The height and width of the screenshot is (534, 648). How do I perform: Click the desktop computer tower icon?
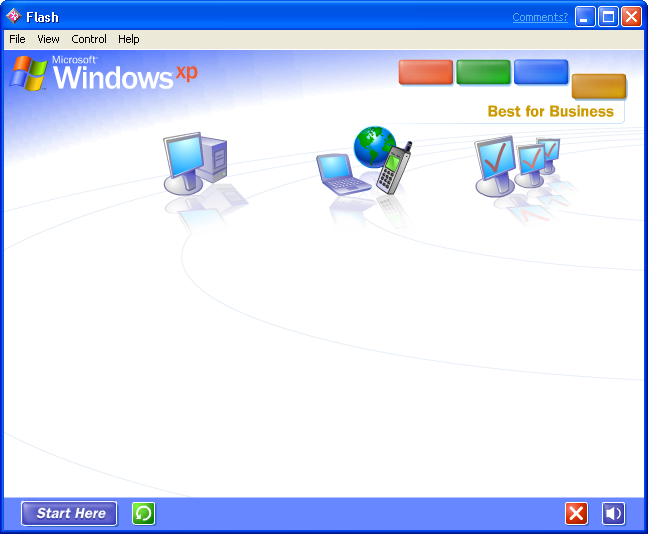coord(195,164)
